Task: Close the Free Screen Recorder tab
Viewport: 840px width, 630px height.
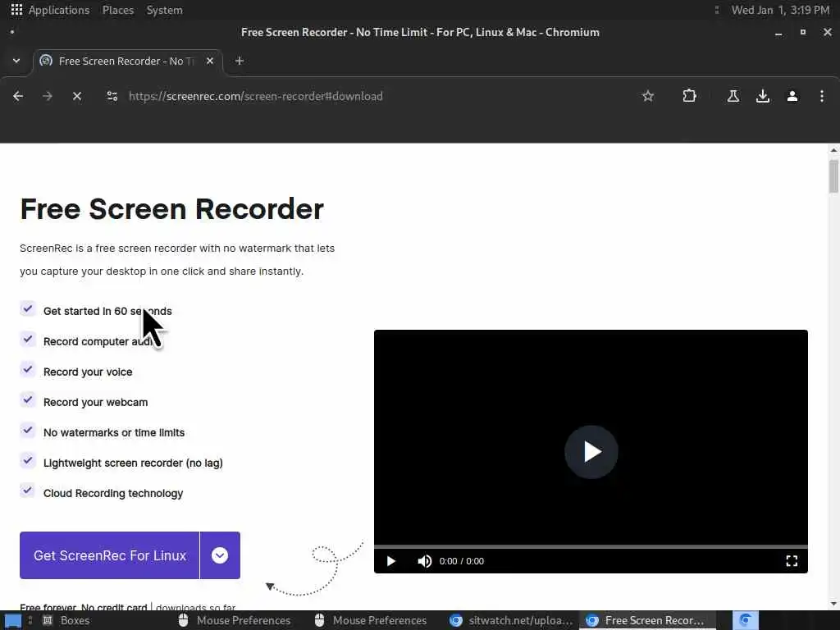Action: pos(210,61)
